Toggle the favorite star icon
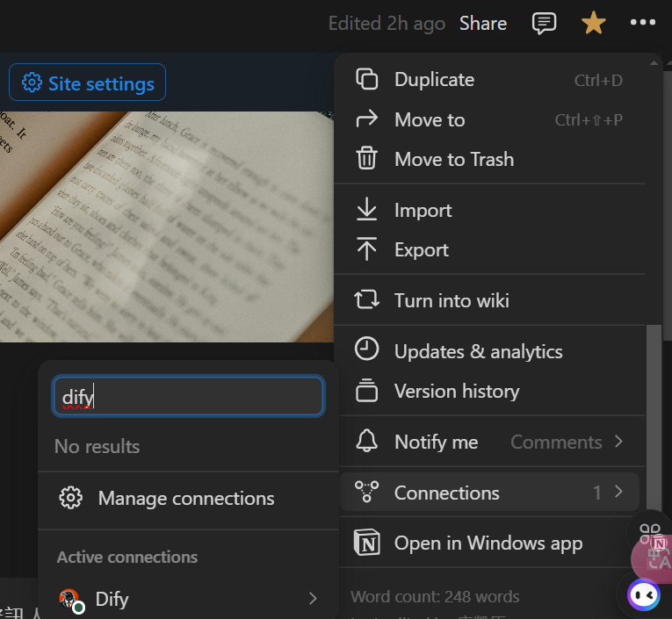This screenshot has width=672, height=619. click(593, 23)
